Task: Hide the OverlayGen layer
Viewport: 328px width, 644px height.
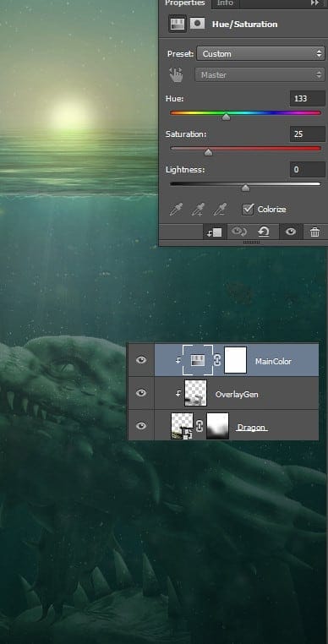Action: click(x=141, y=393)
